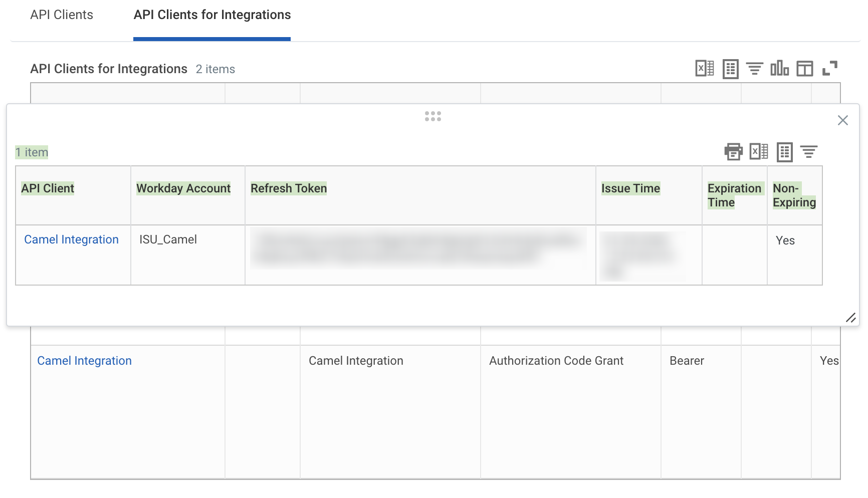Open PDF view of the popup table

pos(785,152)
